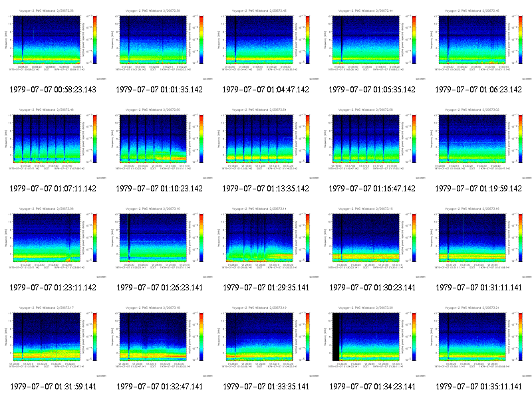532x396 pixels.
Task: Open the 01:23:11.142 spectrogram thumbnail
Action: pos(53,241)
